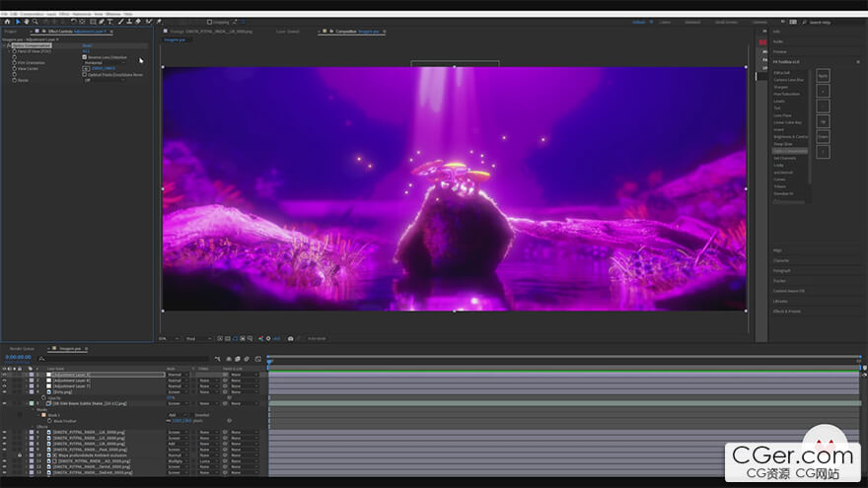The image size is (868, 488).
Task: Click the Mask Feather stopwatch icon
Action: 49,421
